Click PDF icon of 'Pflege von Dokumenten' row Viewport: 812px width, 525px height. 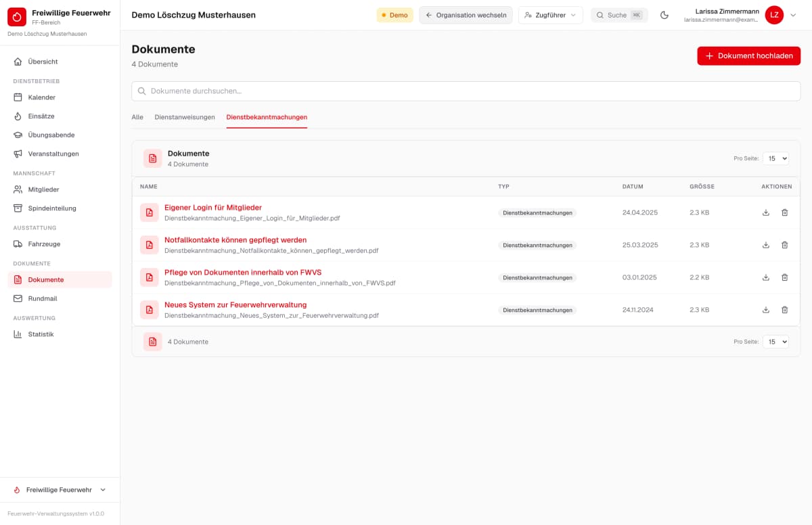click(x=150, y=277)
